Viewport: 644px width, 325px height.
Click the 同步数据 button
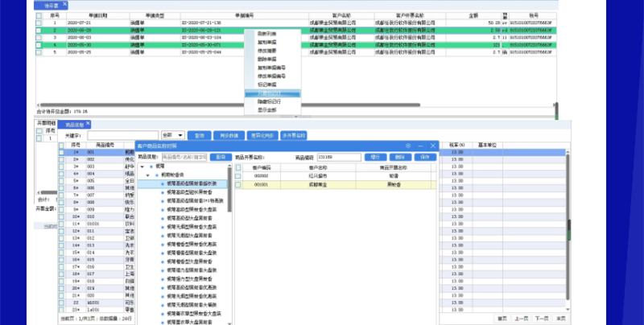pos(229,135)
